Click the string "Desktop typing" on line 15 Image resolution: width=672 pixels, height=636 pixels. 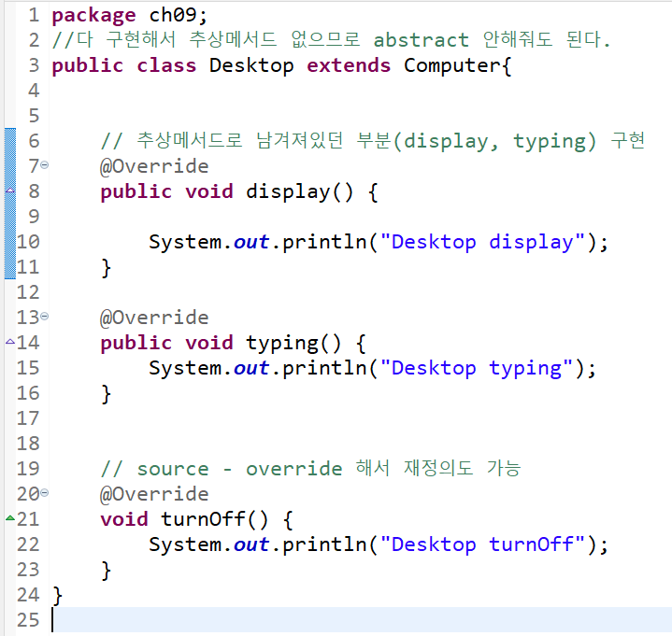(x=477, y=368)
